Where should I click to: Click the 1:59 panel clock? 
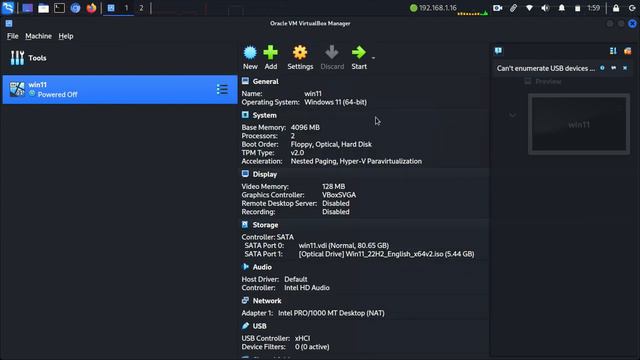click(x=593, y=8)
